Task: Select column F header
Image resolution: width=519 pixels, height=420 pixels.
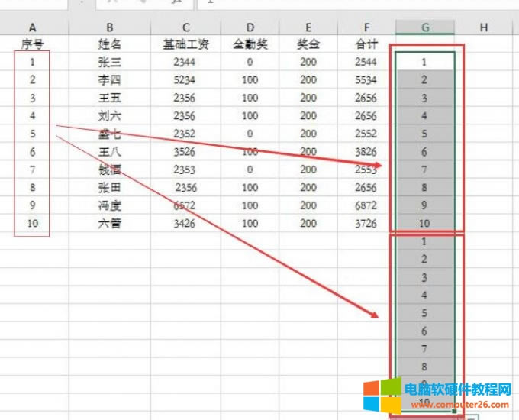Action: click(x=366, y=27)
